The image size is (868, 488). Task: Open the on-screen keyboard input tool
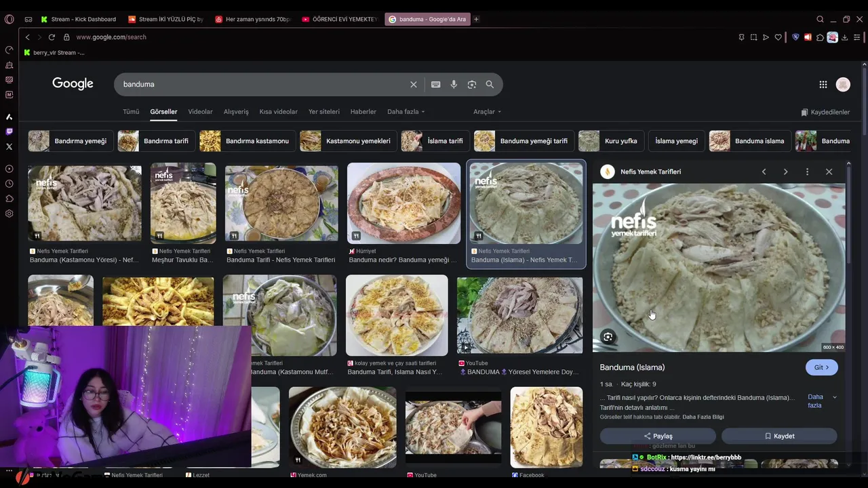click(435, 84)
